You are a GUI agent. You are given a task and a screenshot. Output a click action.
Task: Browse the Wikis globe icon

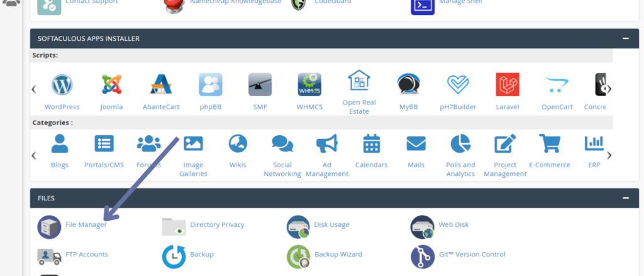click(238, 144)
